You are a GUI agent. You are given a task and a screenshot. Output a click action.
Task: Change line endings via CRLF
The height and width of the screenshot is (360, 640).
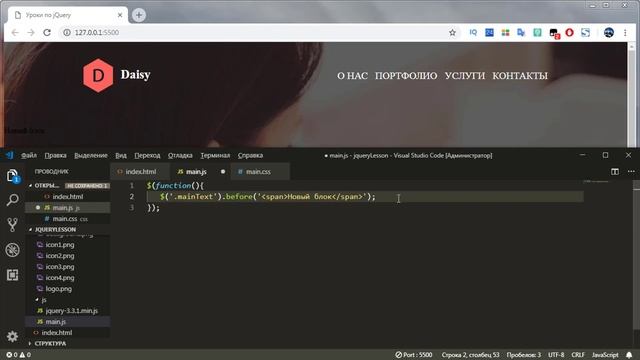(x=578, y=355)
